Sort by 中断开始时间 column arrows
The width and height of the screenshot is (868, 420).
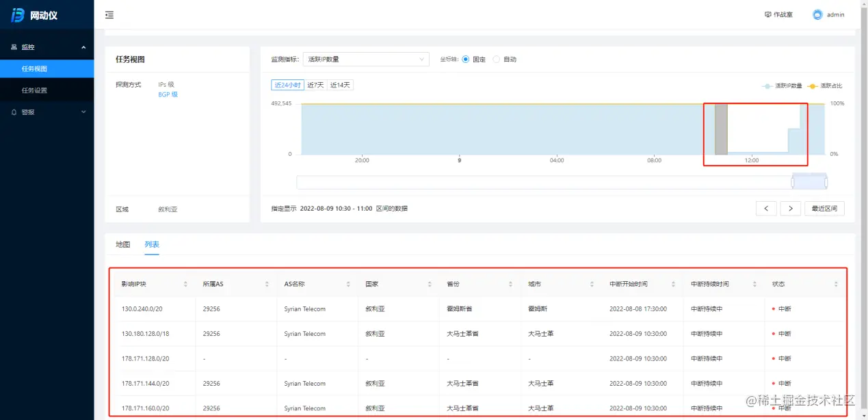(x=673, y=284)
